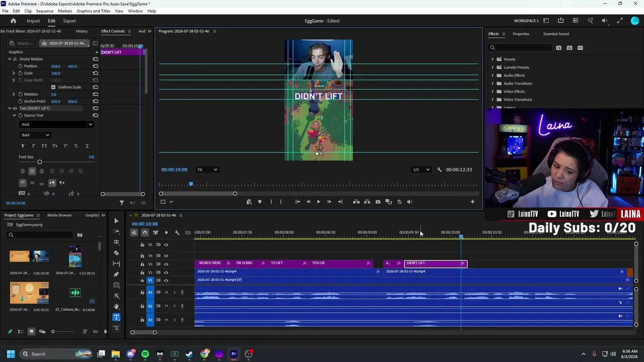Select the Track Select Forward tool

[116, 231]
